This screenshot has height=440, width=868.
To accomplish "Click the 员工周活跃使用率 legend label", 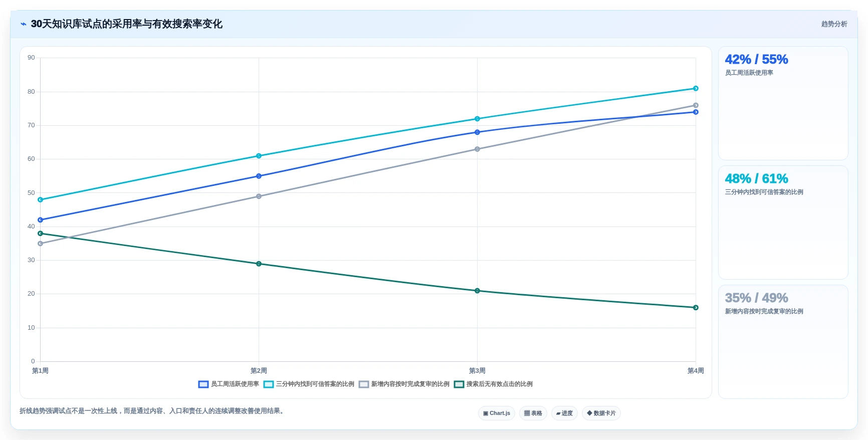I will (235, 384).
